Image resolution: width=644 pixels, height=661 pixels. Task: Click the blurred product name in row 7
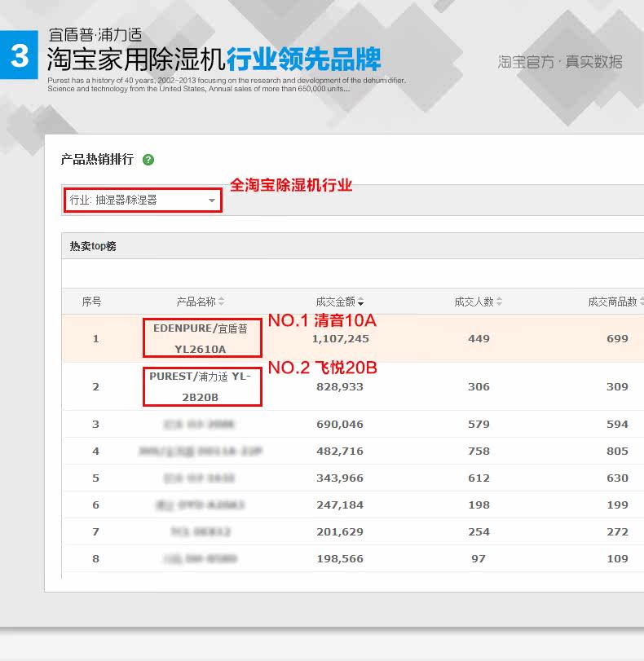coord(201,531)
